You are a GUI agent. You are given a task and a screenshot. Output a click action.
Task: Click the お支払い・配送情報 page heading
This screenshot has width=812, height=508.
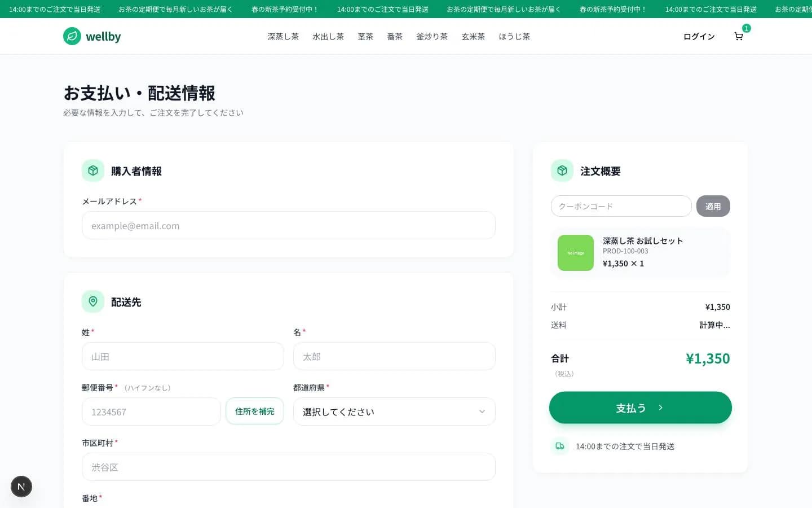click(x=139, y=93)
